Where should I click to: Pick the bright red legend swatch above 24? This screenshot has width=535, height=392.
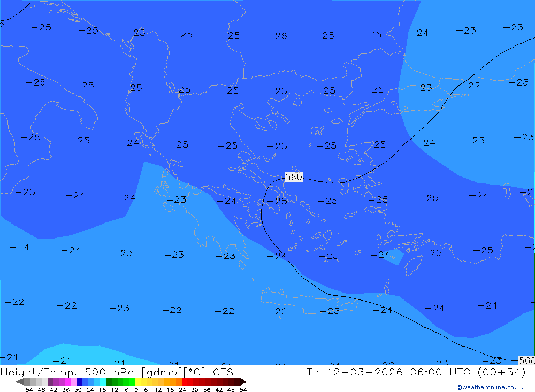click(185, 382)
